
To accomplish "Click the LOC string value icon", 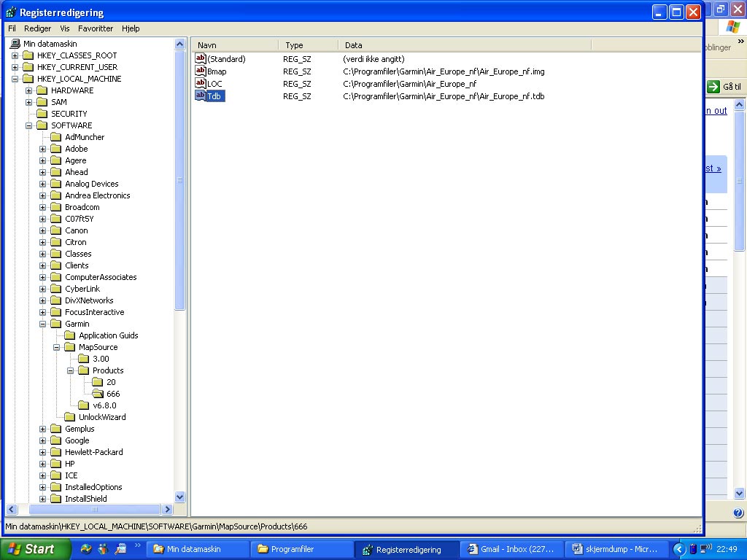I will pos(201,83).
